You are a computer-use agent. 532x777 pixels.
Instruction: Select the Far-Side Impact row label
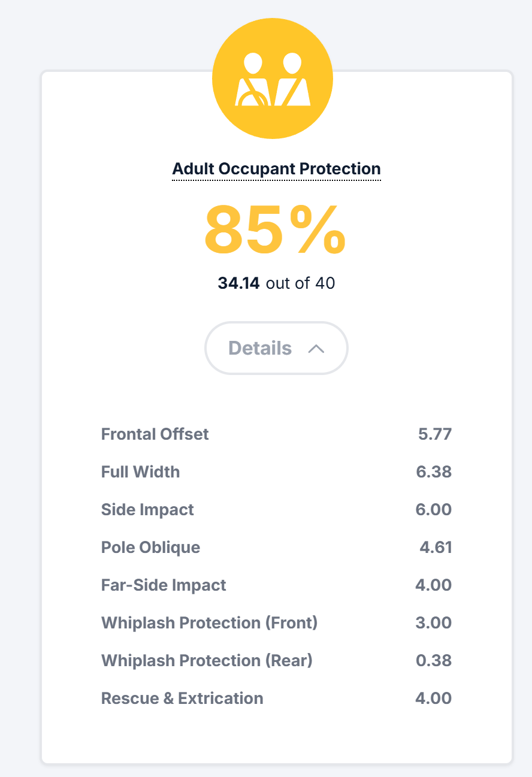[164, 585]
